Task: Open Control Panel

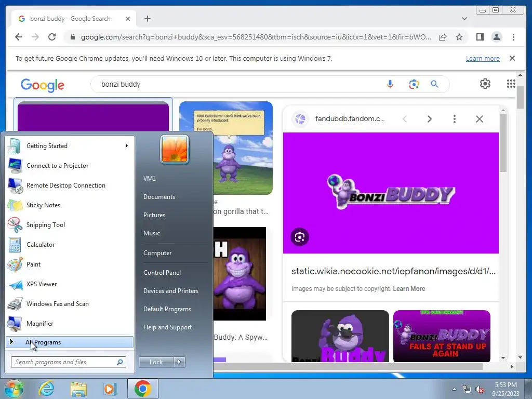Action: 162,272
